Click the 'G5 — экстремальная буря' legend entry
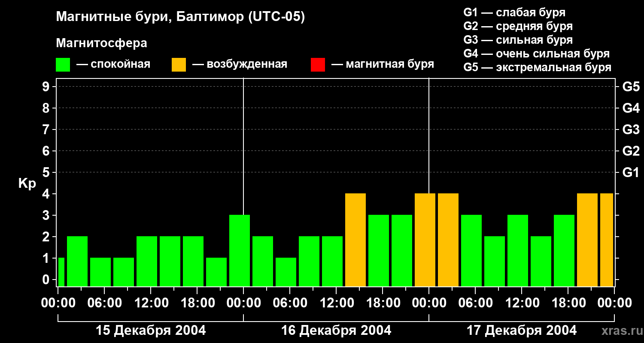The image size is (644, 343). click(537, 67)
